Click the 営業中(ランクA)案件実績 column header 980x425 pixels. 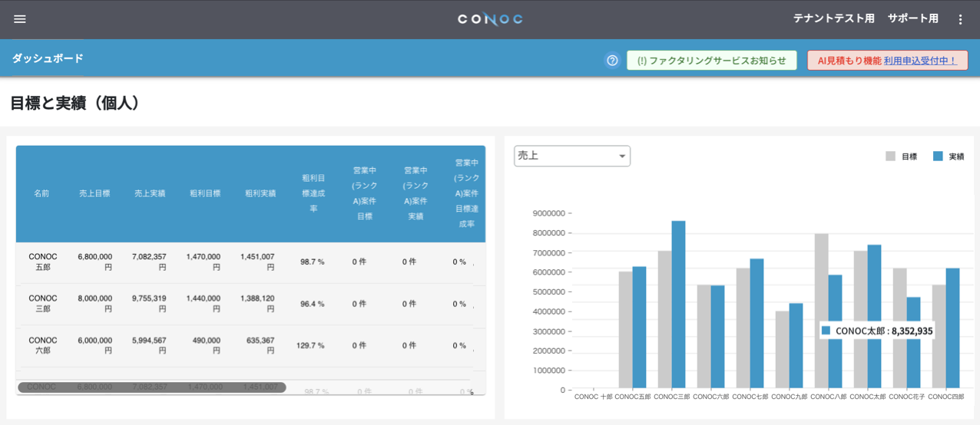[x=416, y=193]
